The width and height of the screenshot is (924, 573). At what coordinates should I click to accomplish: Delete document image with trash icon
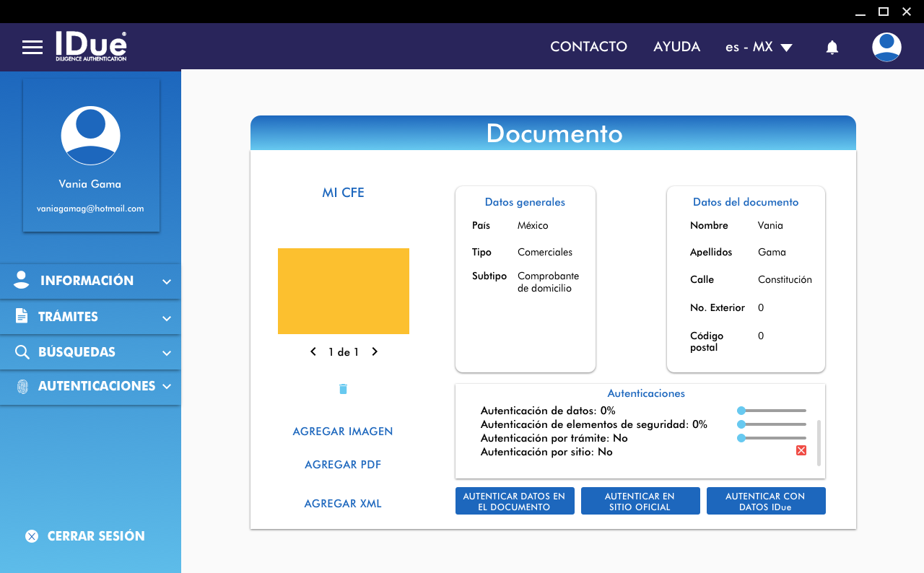[x=343, y=389]
